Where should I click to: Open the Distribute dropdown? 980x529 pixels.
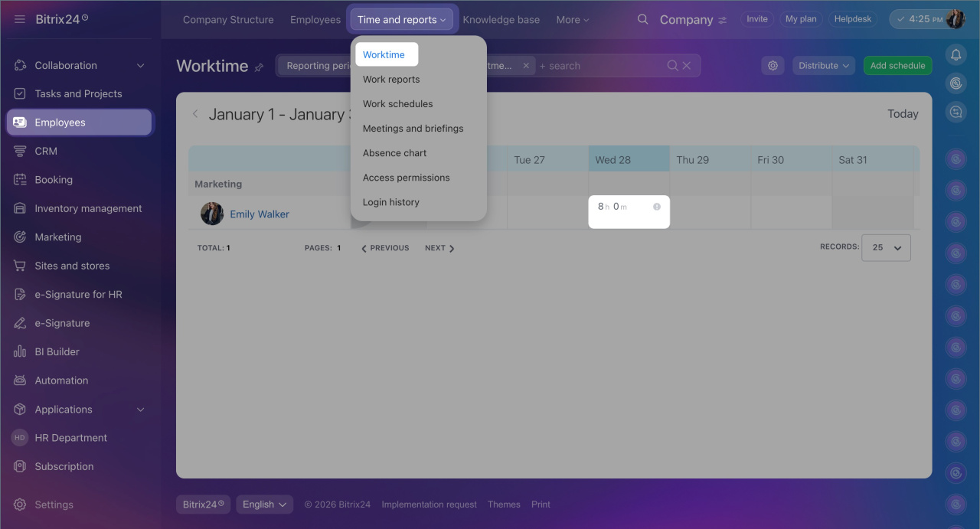(x=824, y=66)
